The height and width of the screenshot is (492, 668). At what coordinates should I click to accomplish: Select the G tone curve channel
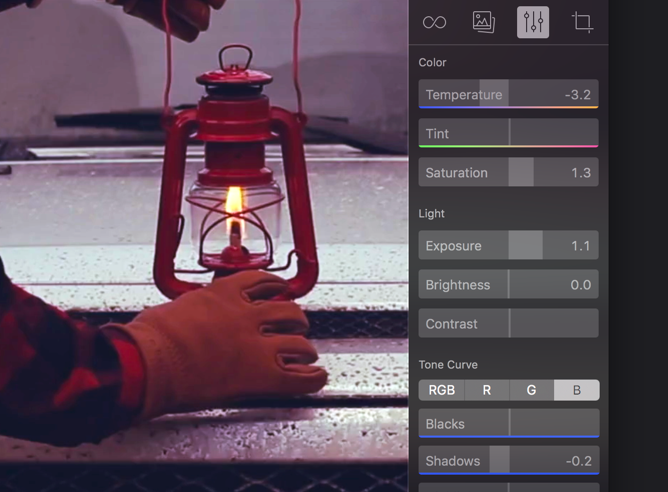click(x=531, y=390)
